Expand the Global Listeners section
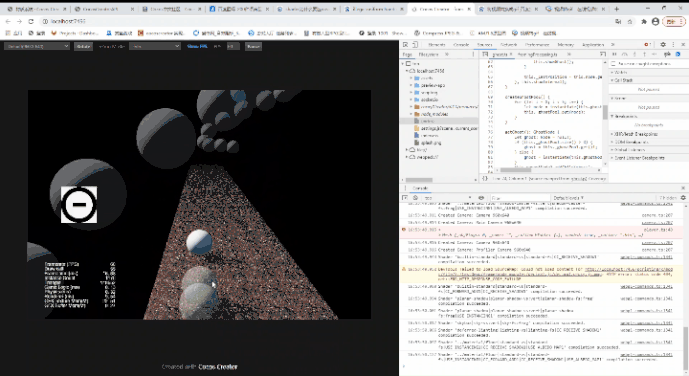 click(x=649, y=150)
